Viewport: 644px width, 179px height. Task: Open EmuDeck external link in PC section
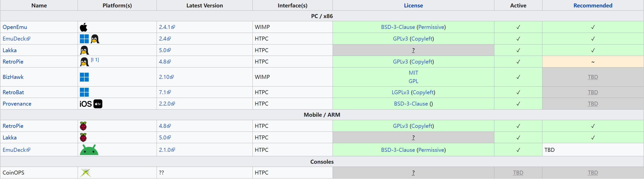pyautogui.click(x=17, y=39)
